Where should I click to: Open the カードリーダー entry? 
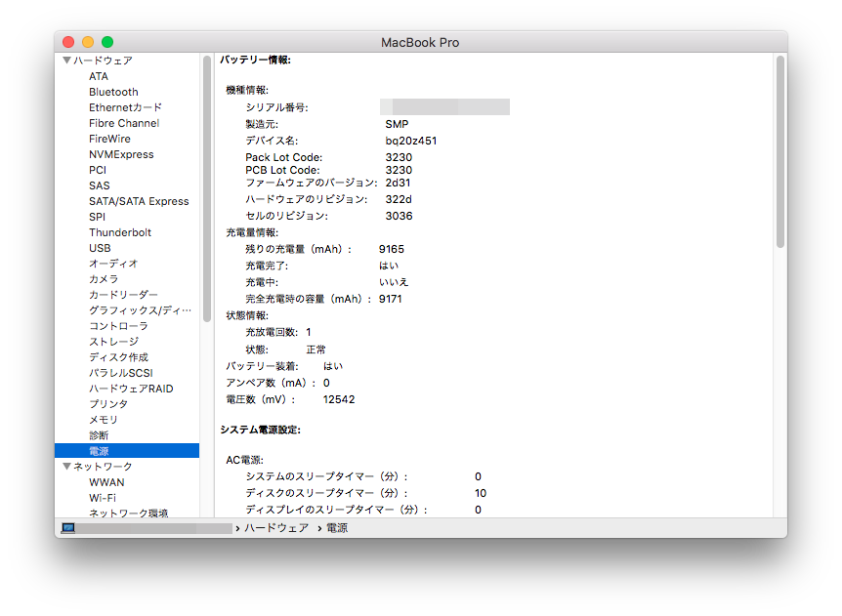123,294
